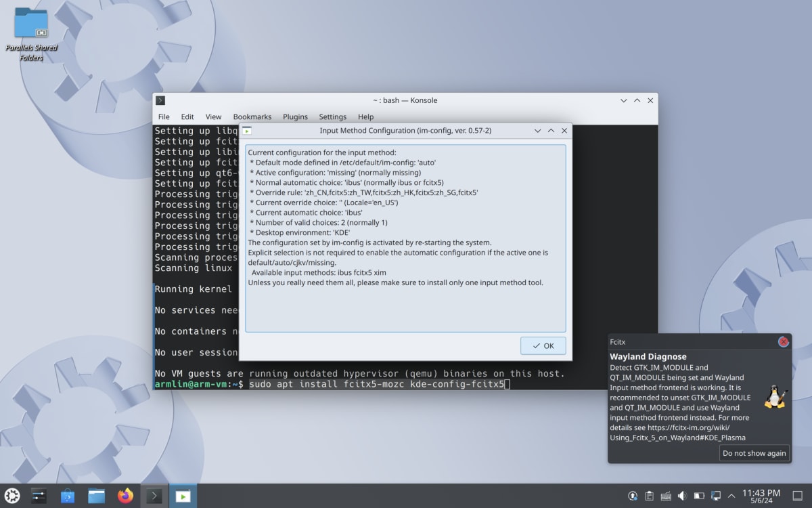The width and height of the screenshot is (812, 508).
Task: Maximize the Input Method Configuration dialog
Action: pos(551,131)
